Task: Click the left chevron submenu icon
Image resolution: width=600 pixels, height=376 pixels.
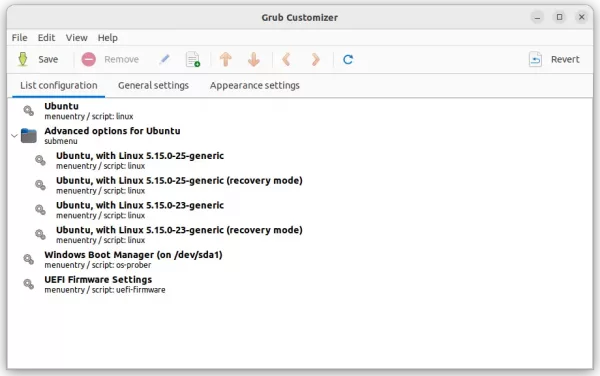Action: tap(286, 59)
